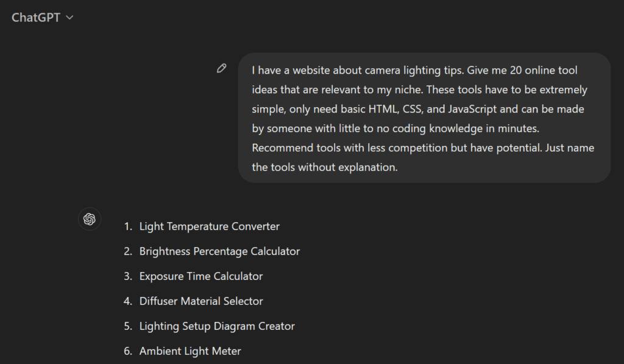
Task: Select the Ambient Light Meter item
Action: click(190, 351)
